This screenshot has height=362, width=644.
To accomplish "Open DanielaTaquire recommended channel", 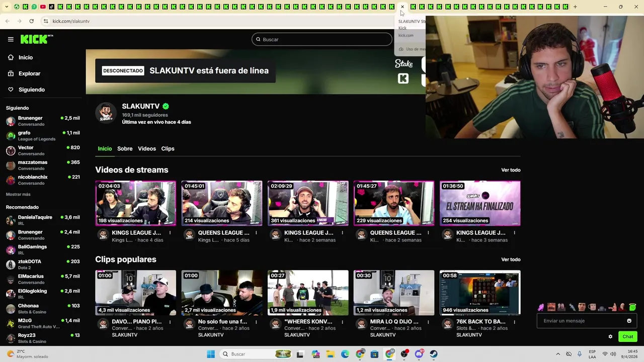I will click(43, 220).
